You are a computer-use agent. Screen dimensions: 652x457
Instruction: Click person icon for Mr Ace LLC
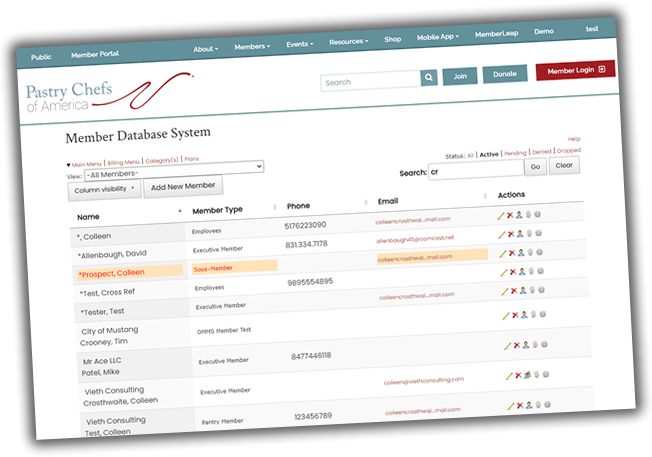click(x=526, y=345)
